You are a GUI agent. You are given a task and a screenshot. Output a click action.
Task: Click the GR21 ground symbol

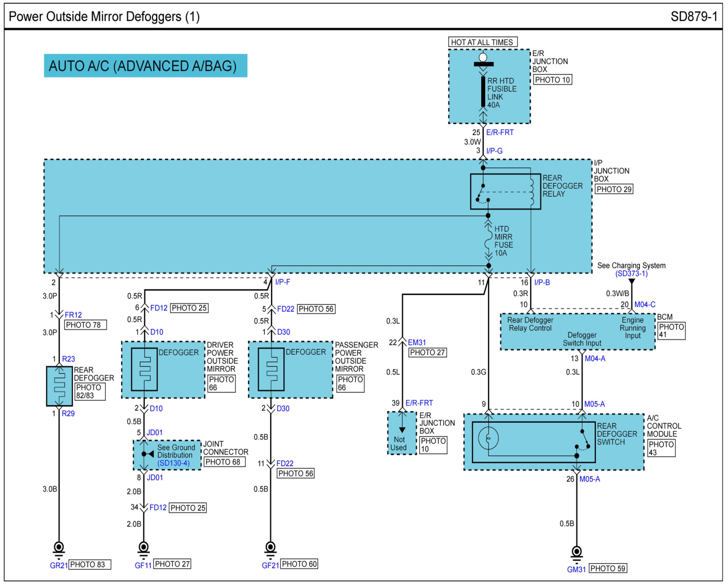pos(59,548)
